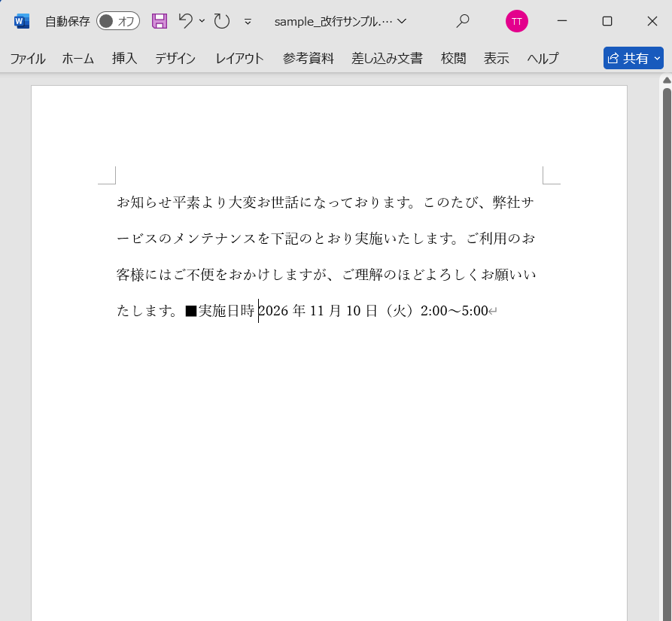Image resolution: width=672 pixels, height=621 pixels.
Task: Click the text ご理解のほど in the third line
Action: coord(383,275)
